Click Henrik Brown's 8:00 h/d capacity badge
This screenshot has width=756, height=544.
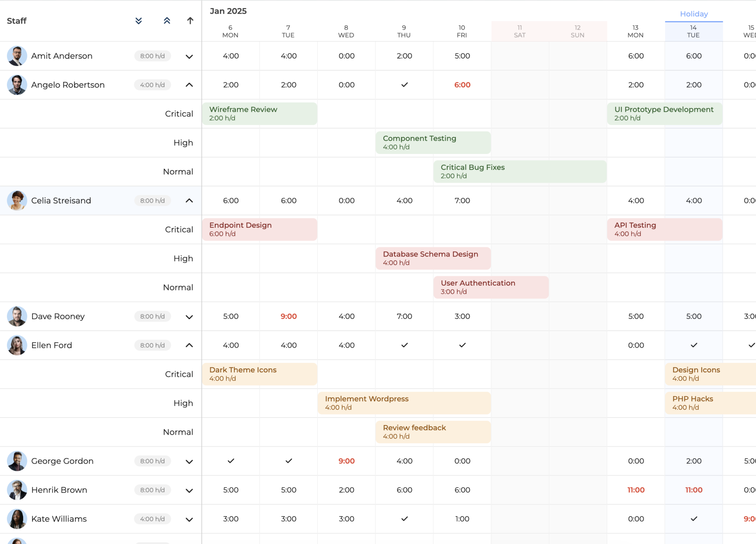point(152,490)
